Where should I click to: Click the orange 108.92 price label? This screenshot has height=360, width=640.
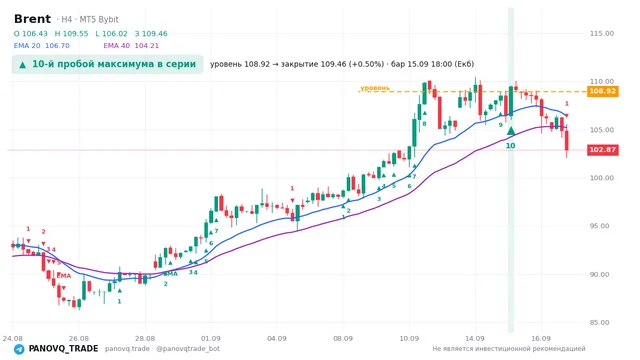602,91
